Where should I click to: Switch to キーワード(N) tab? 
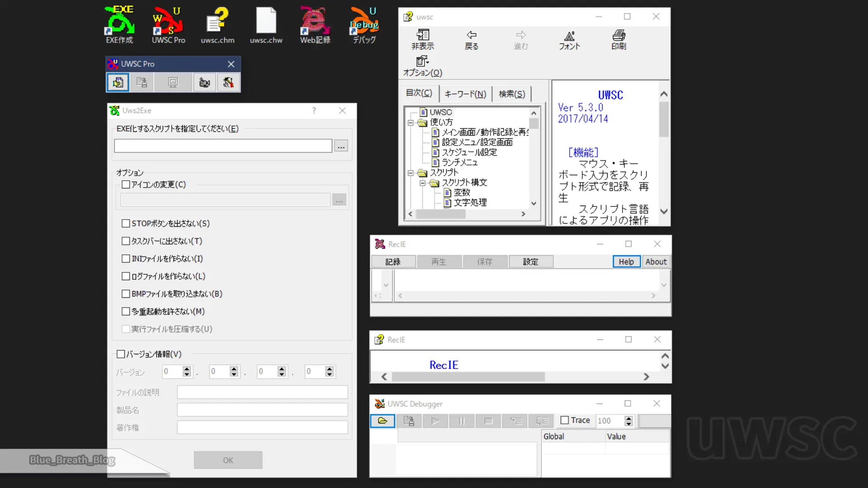point(465,94)
